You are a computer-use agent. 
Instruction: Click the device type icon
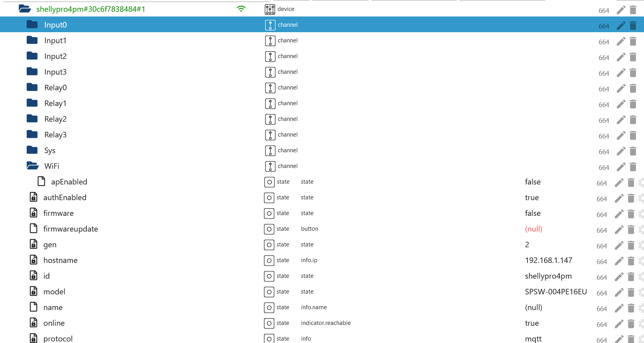pos(270,9)
